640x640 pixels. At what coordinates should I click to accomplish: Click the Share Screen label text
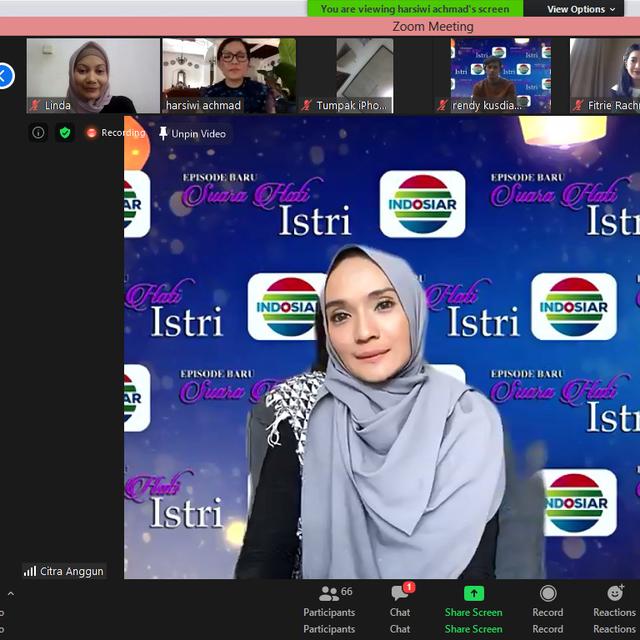coord(473,612)
